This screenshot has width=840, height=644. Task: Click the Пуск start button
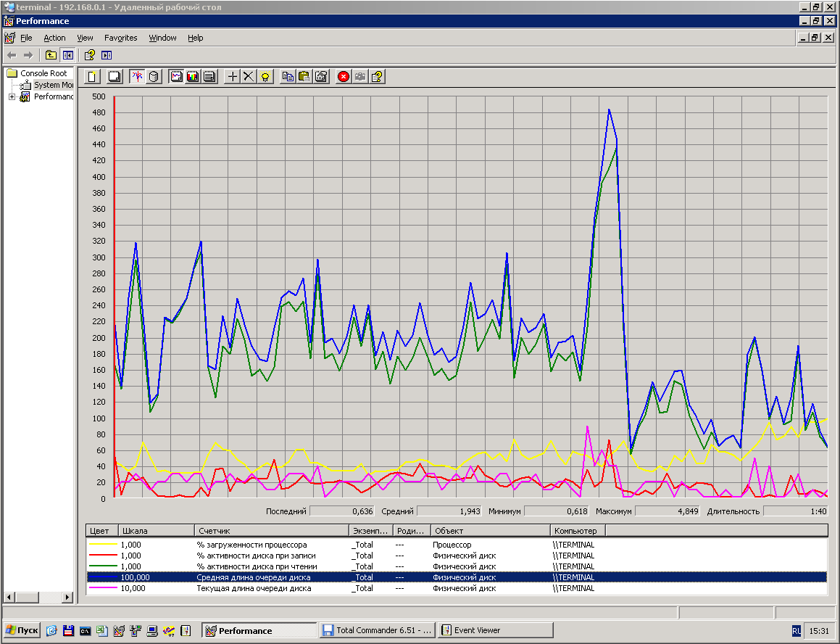coord(22,630)
